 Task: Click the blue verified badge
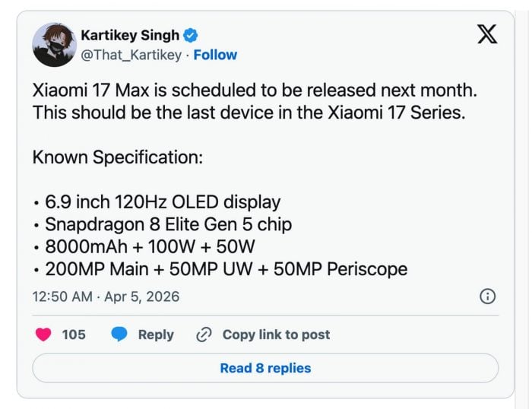(x=193, y=35)
